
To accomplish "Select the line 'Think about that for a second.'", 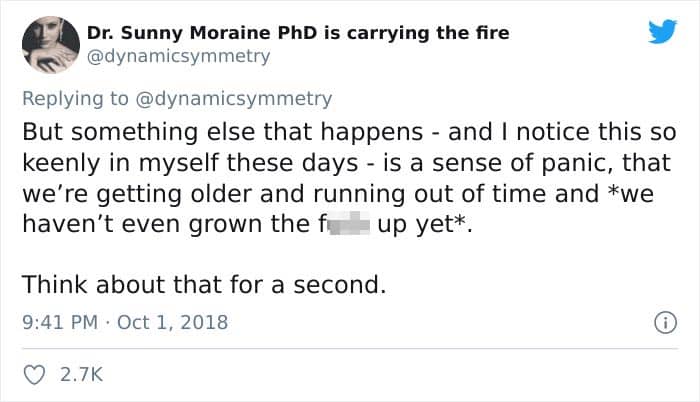I will (x=204, y=285).
